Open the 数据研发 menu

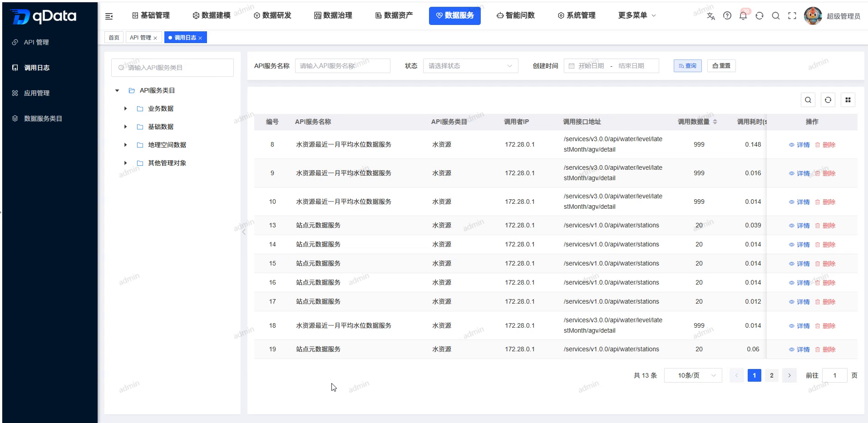coord(272,15)
